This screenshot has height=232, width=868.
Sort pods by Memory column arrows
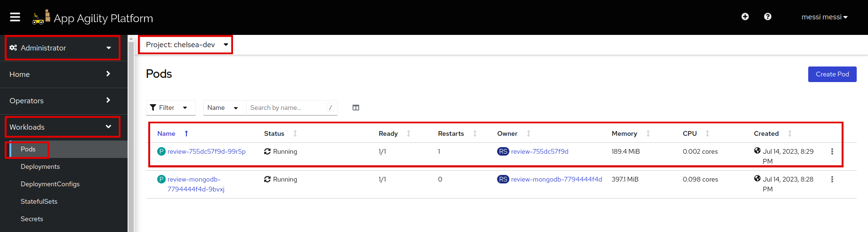tap(648, 133)
